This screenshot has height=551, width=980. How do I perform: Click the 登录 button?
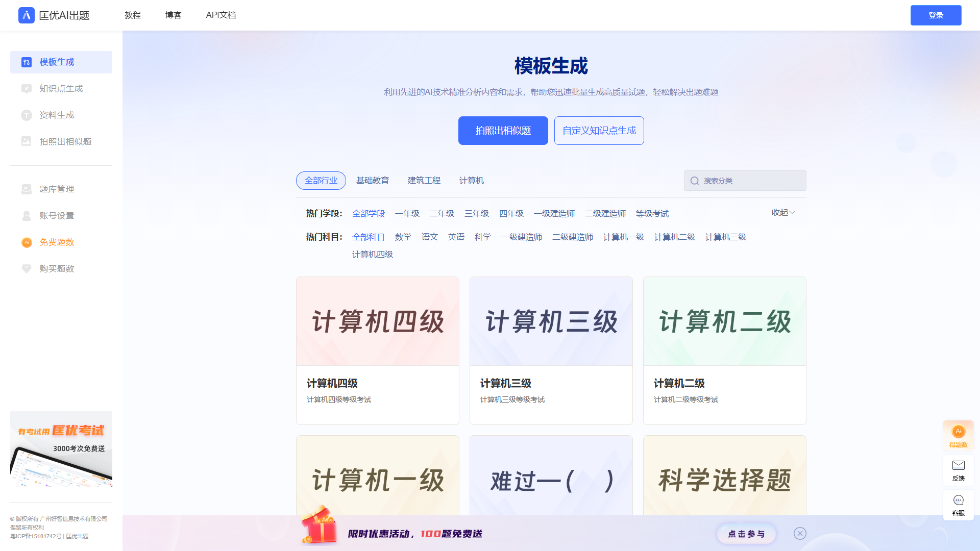936,15
